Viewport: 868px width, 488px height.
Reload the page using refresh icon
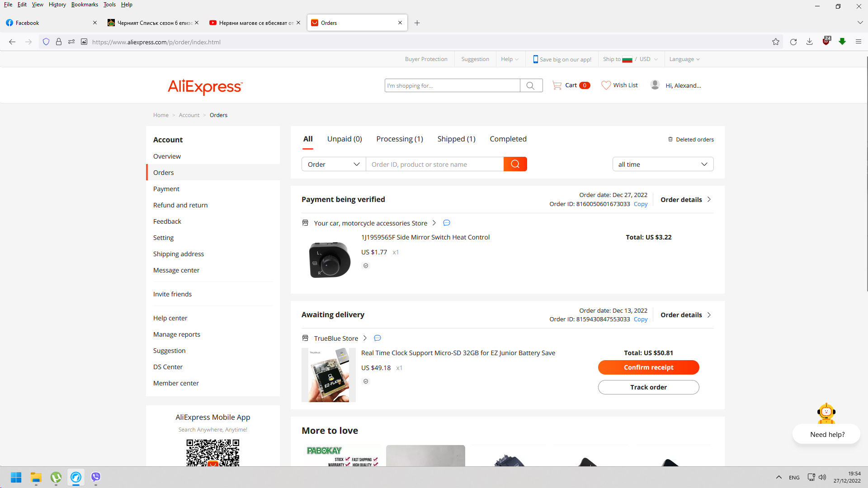793,42
